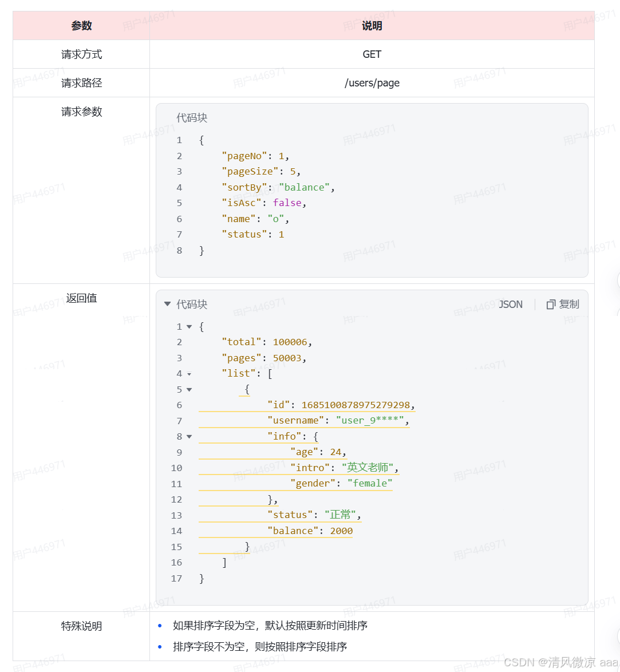Open the JSON language selector
620x672 pixels.
pyautogui.click(x=510, y=305)
